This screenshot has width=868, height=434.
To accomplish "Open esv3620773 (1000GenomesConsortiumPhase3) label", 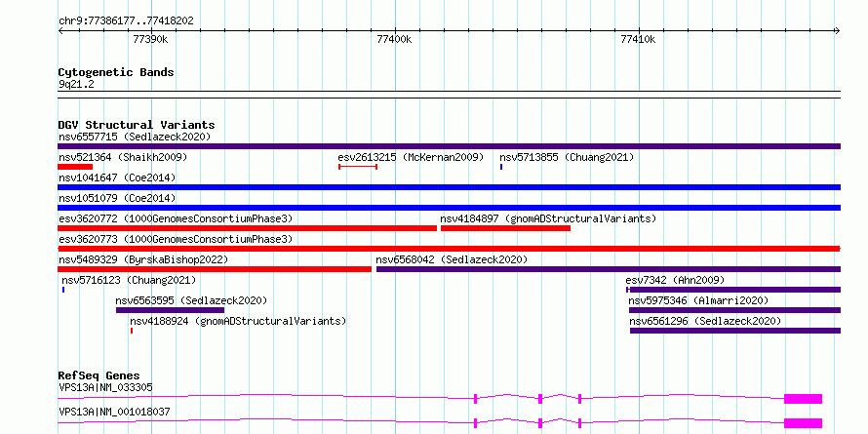I will [x=176, y=239].
